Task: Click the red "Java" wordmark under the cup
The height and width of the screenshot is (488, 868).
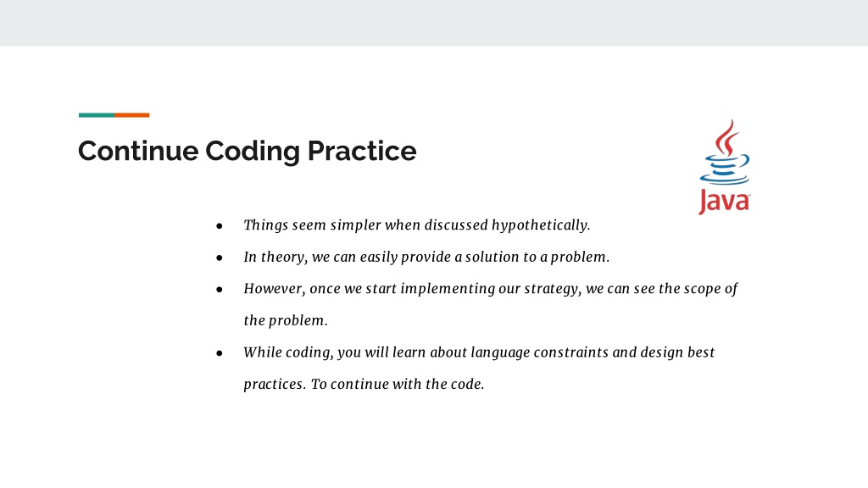Action: pos(725,202)
